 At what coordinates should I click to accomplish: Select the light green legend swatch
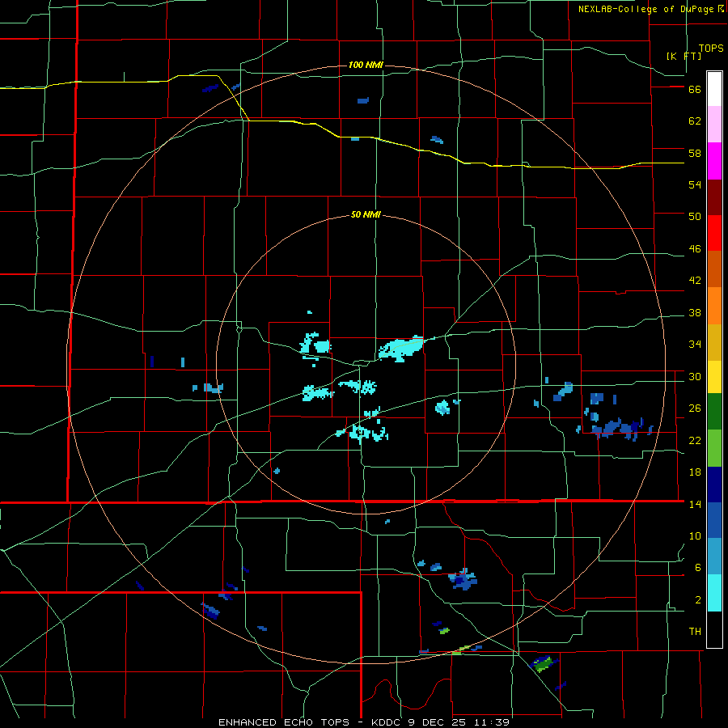click(714, 447)
